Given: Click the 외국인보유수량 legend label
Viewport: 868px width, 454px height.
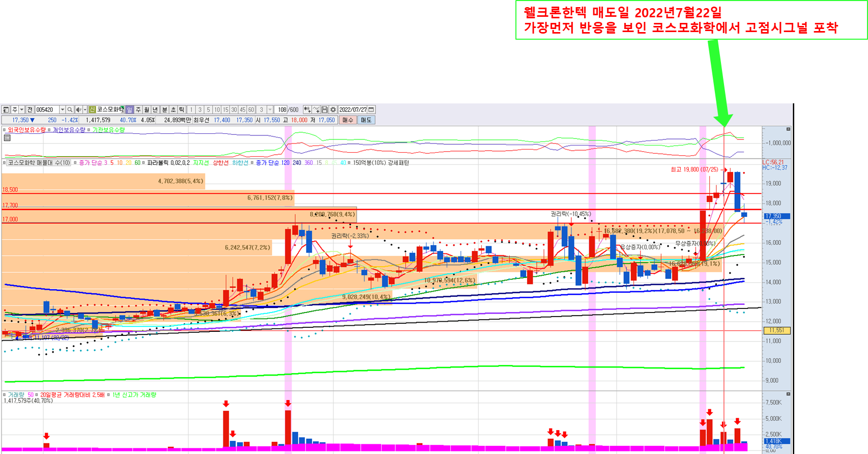Looking at the screenshot, I should point(26,130).
